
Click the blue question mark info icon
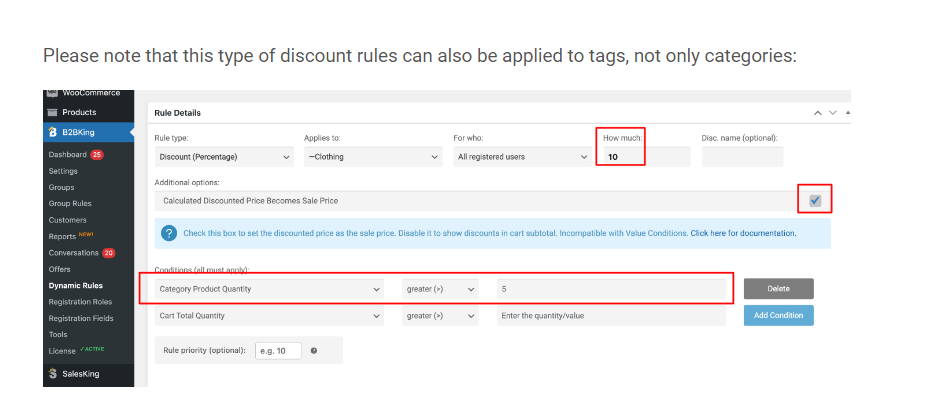tap(169, 233)
